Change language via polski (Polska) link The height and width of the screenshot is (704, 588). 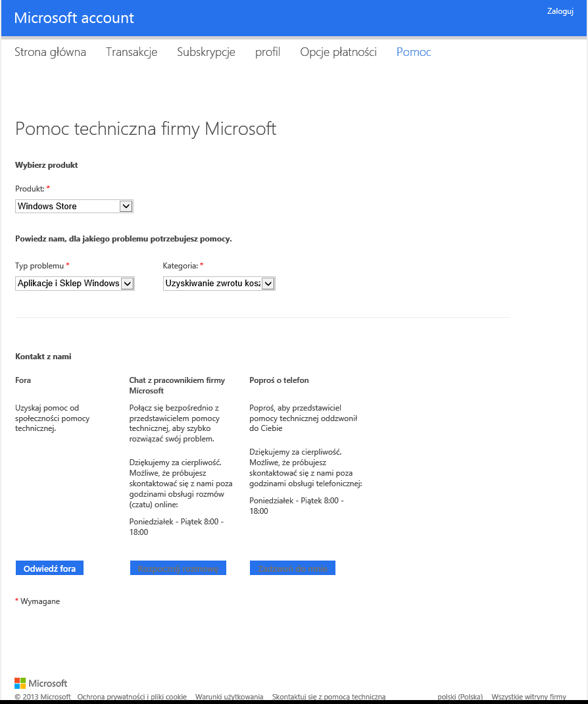coord(460,697)
